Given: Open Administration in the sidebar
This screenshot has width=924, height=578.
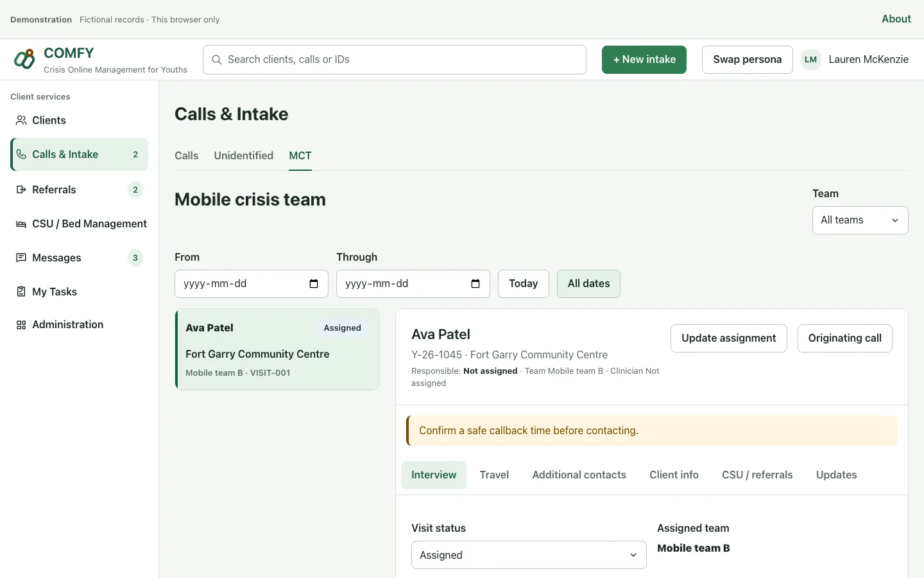Looking at the screenshot, I should 79,325.
